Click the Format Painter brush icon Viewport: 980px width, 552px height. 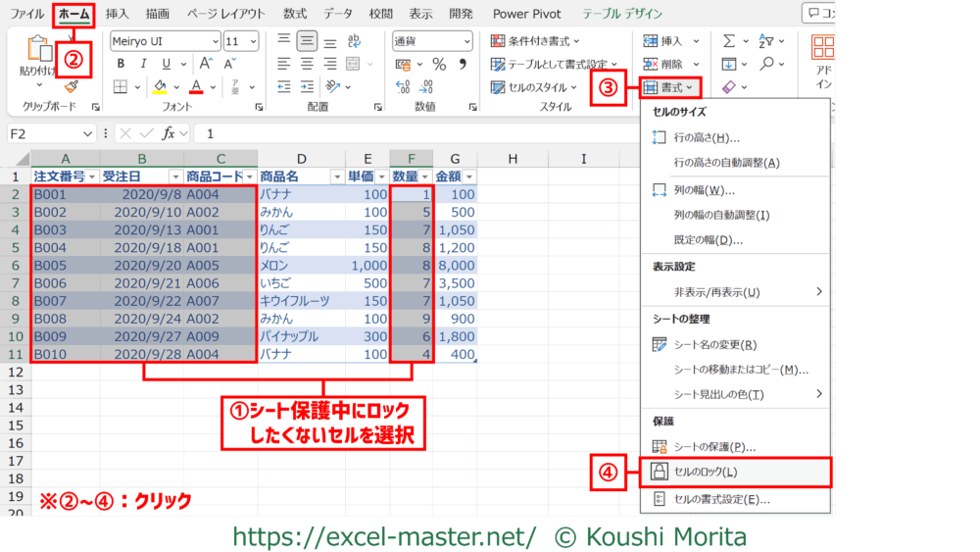pos(71,87)
